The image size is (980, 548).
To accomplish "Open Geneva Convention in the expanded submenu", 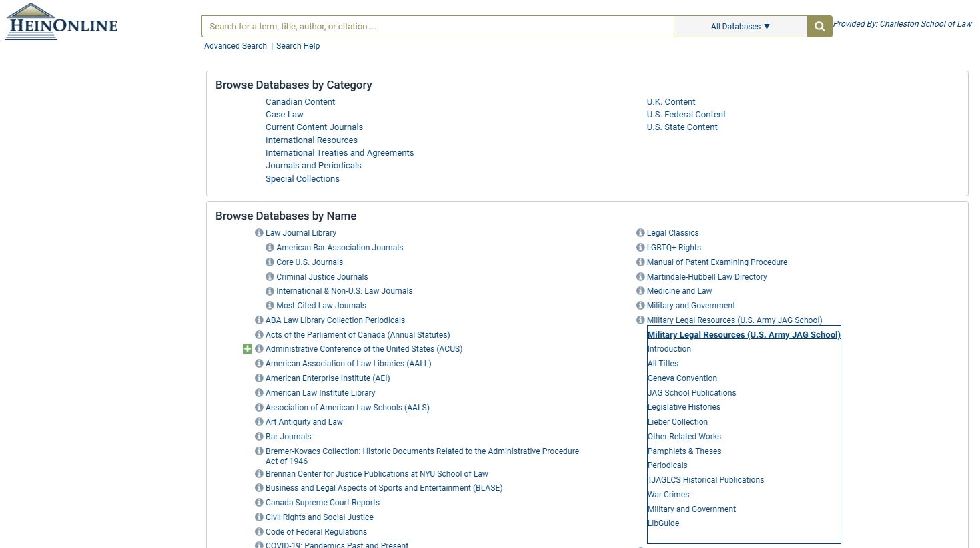I will point(682,378).
